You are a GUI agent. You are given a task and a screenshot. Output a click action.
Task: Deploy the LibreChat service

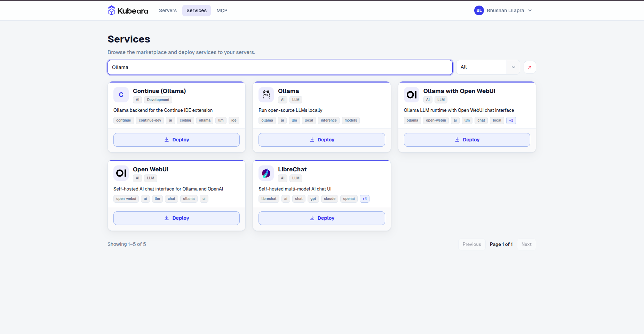[322, 218]
